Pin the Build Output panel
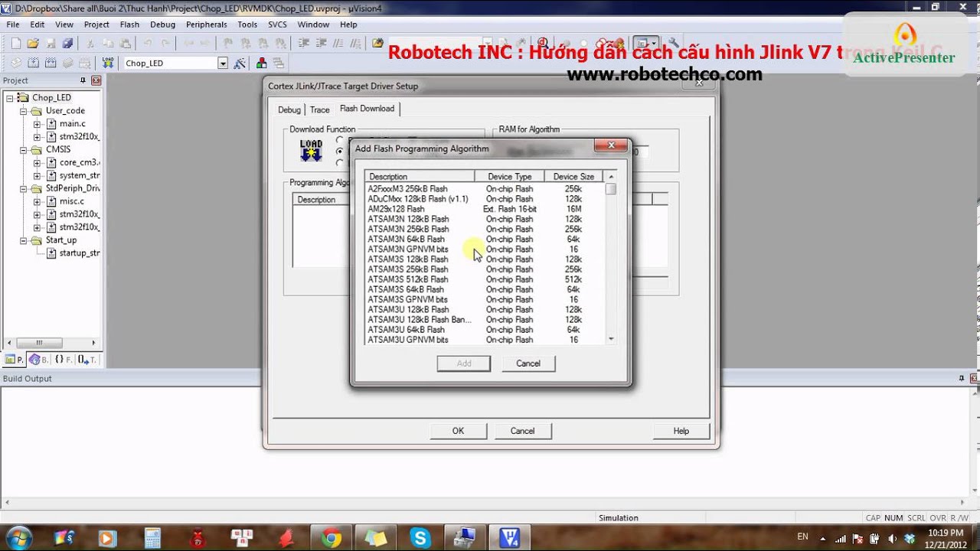Screen dimensions: 980x551 (962, 378)
